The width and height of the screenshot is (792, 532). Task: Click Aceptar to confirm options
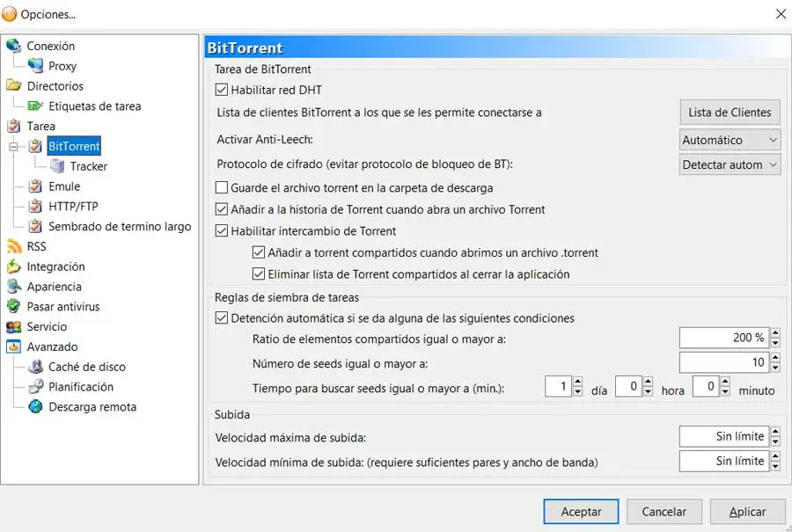click(x=581, y=512)
